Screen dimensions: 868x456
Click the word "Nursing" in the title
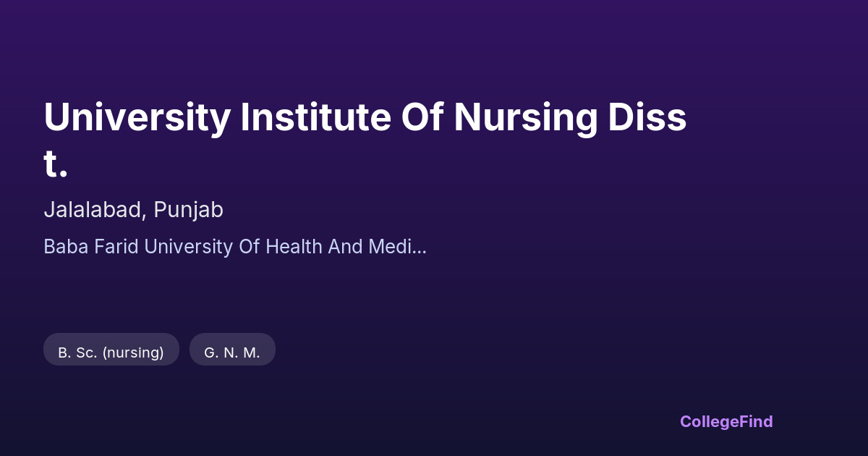click(526, 118)
